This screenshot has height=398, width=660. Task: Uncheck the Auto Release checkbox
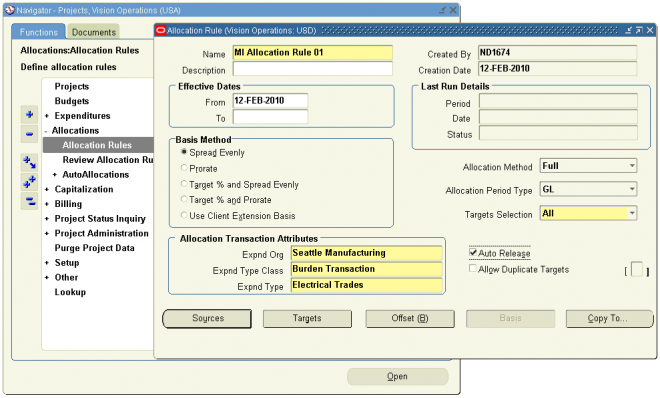[x=473, y=252]
